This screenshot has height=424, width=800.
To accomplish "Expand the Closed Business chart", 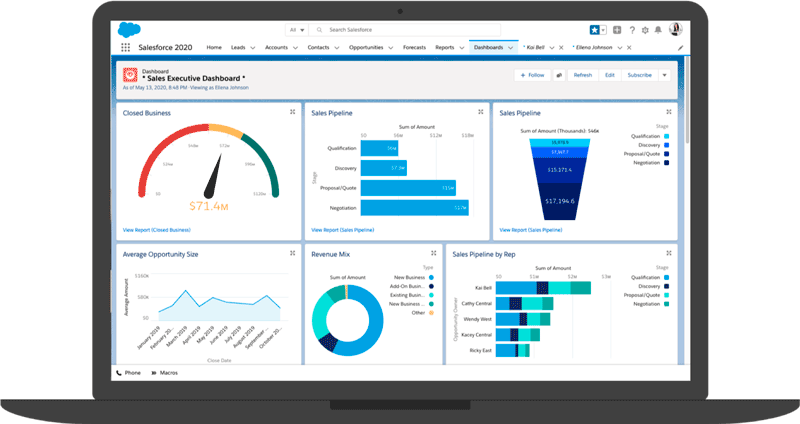I will (x=292, y=112).
